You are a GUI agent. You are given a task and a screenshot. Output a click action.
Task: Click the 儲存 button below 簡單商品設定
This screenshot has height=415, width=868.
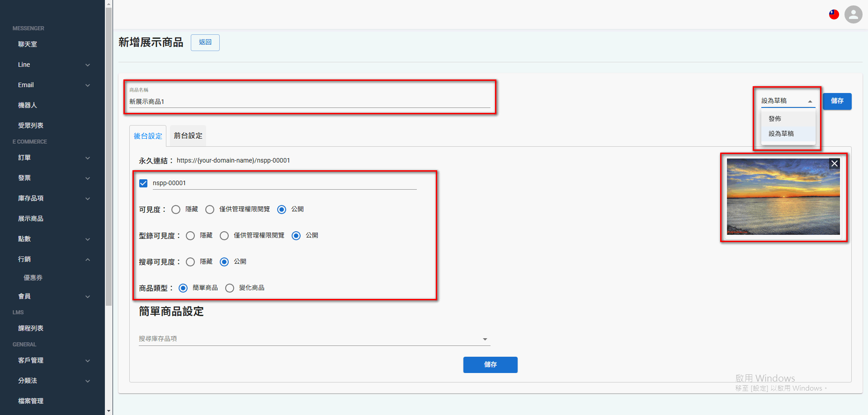click(491, 365)
